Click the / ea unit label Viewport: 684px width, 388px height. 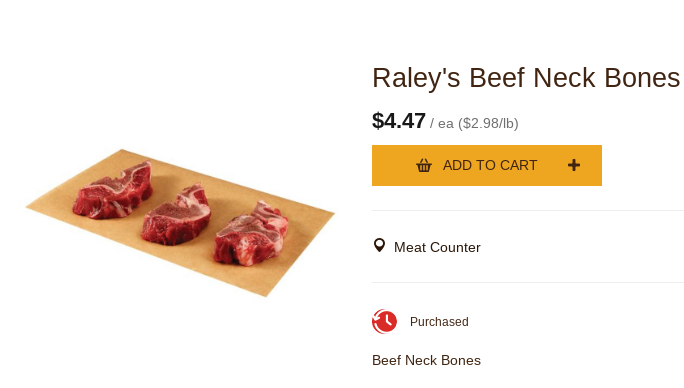(x=441, y=124)
